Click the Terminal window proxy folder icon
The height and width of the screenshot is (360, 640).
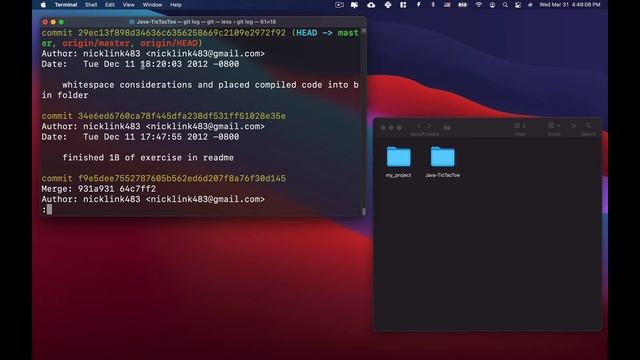pos(132,22)
